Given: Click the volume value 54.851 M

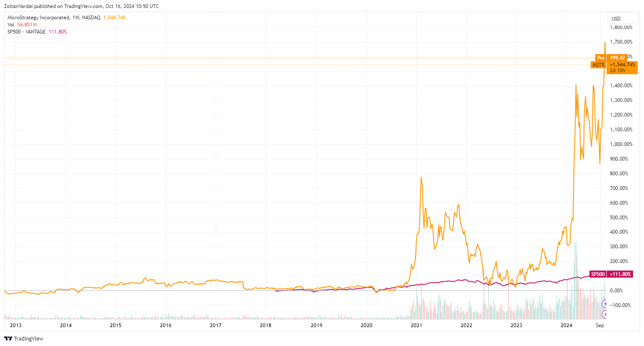Looking at the screenshot, I should click(x=27, y=25).
